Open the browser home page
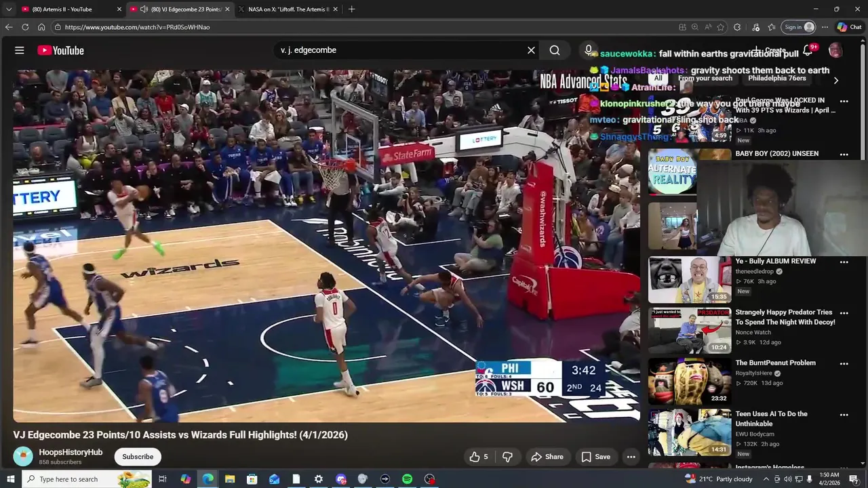Image resolution: width=868 pixels, height=488 pixels. click(41, 27)
